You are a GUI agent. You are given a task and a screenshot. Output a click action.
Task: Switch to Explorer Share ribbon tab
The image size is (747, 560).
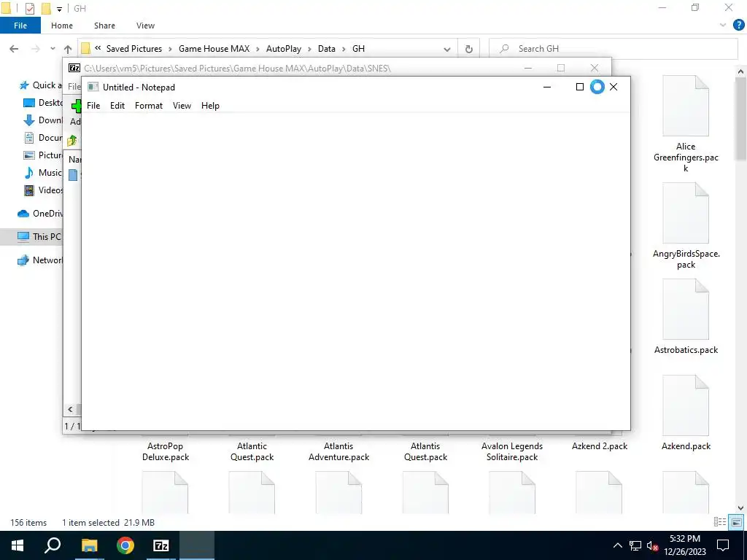click(104, 26)
